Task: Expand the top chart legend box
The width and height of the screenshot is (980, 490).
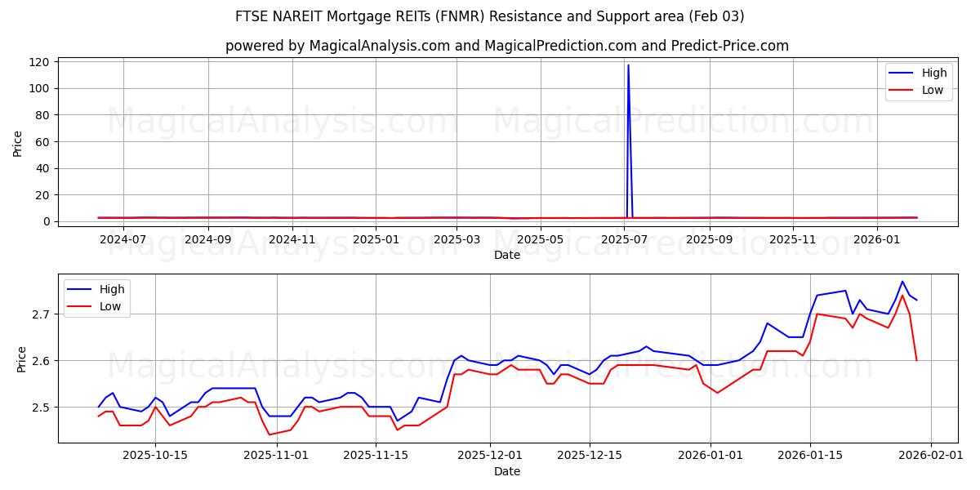Action: (920, 81)
